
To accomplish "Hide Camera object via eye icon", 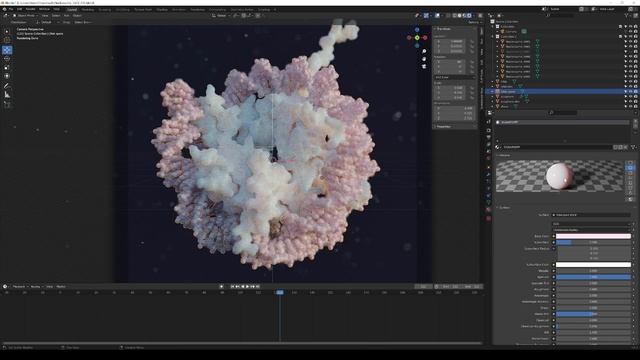I will tap(630, 31).
